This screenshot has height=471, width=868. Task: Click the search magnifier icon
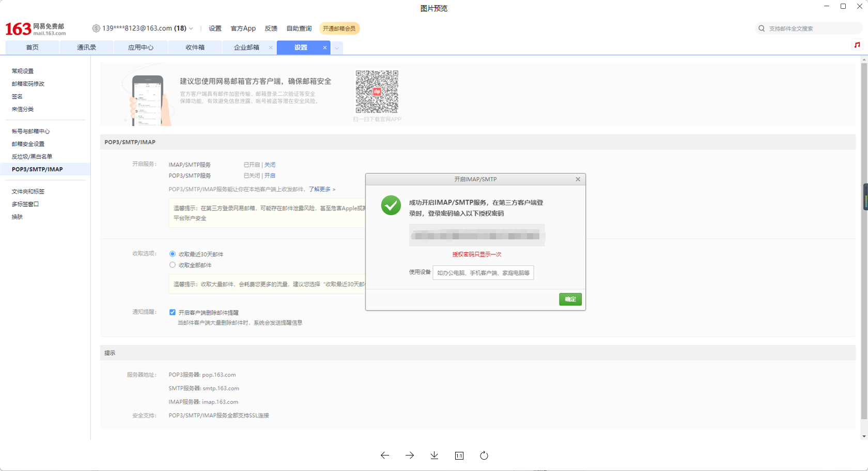pos(762,28)
